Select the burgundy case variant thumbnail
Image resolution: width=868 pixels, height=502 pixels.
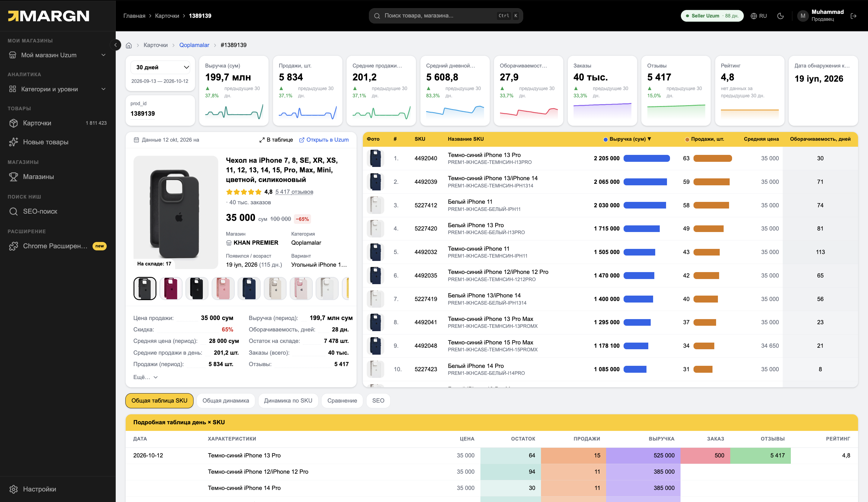171,289
